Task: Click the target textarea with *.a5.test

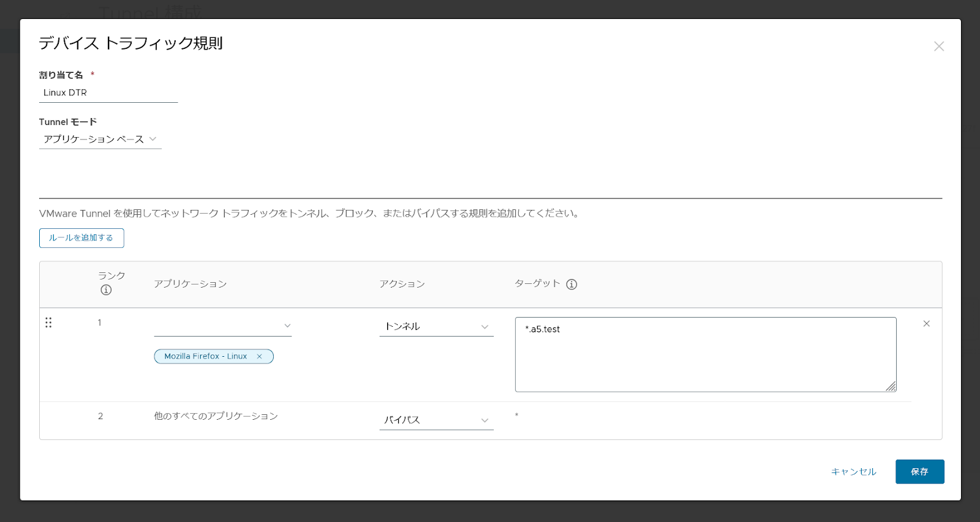Action: 706,354
